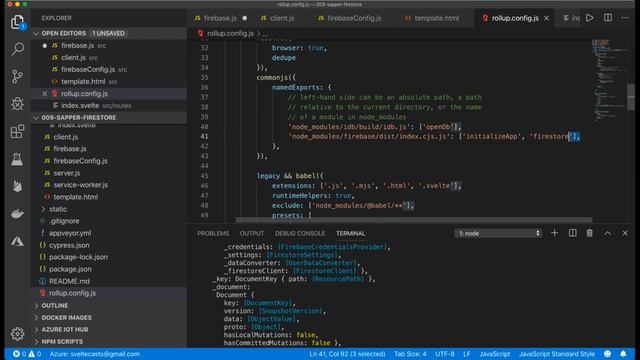Open cypress.json in the file tree
The width and height of the screenshot is (640, 360).
pyautogui.click(x=69, y=245)
